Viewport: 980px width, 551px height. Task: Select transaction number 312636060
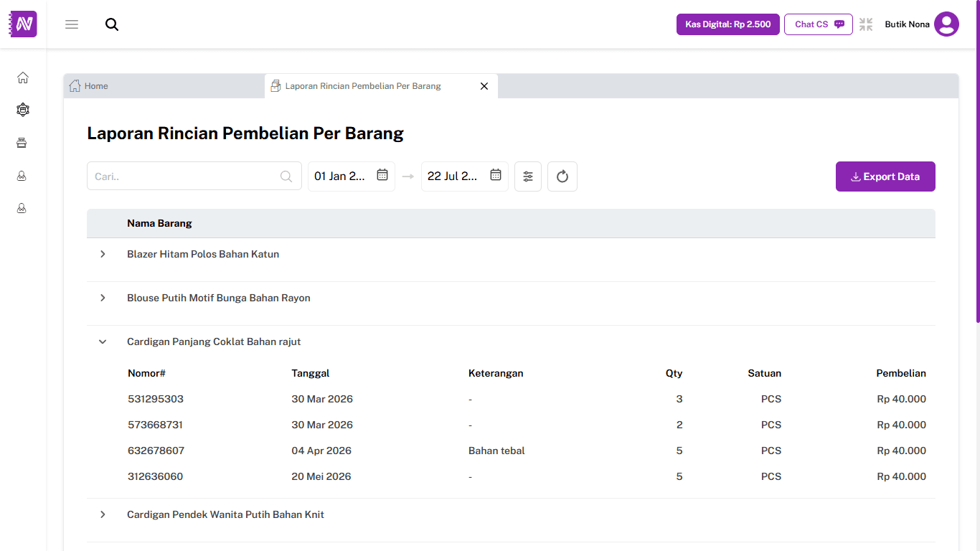click(156, 476)
